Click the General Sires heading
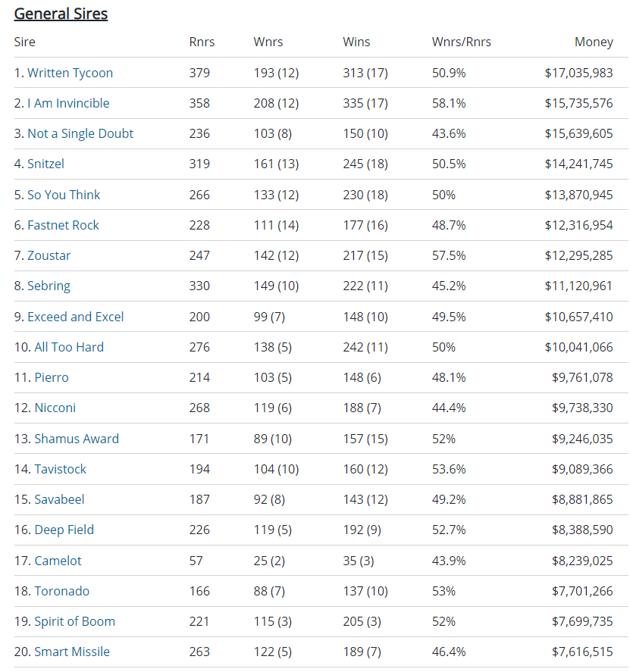630x672 pixels. point(61,14)
